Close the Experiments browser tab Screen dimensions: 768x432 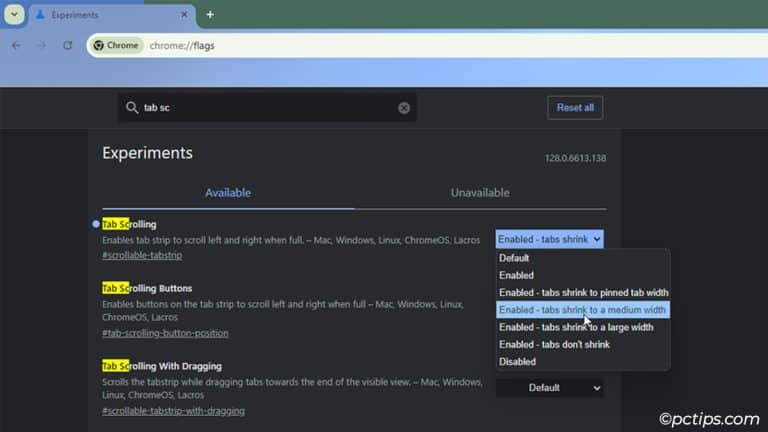click(183, 15)
